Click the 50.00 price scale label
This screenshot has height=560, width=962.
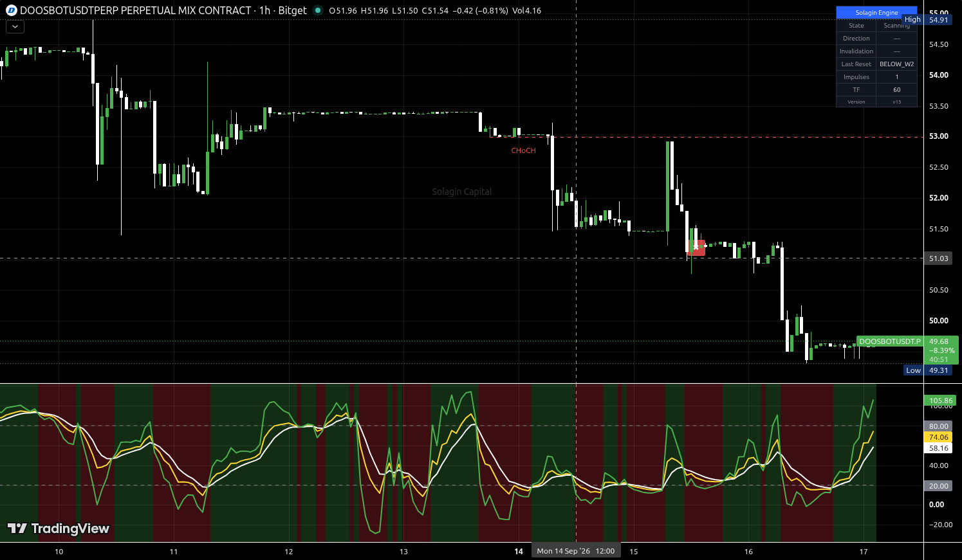(x=939, y=321)
